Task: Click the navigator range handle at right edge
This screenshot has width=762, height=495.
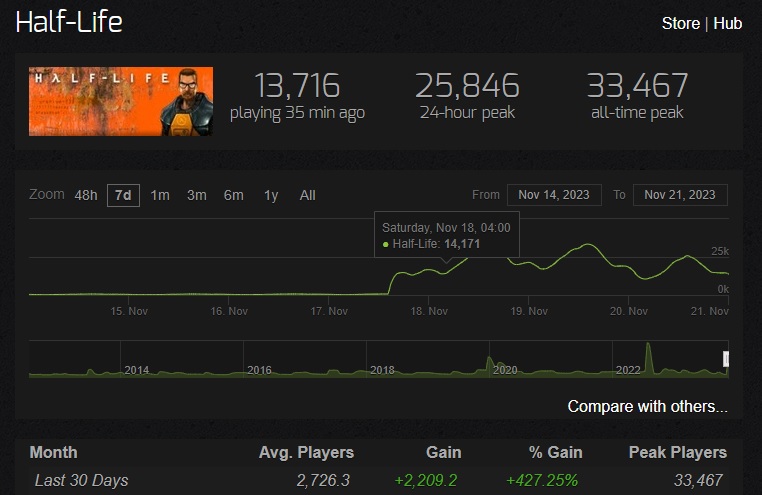Action: coord(726,359)
